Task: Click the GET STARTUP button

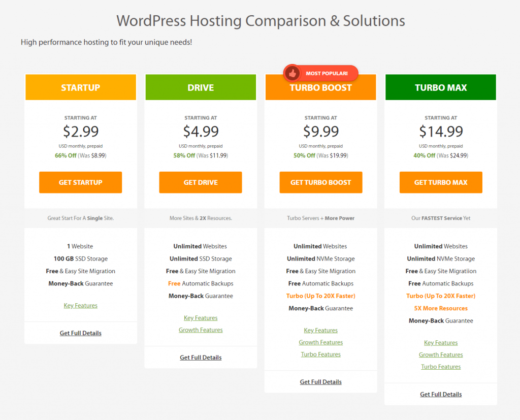Action: click(x=81, y=182)
